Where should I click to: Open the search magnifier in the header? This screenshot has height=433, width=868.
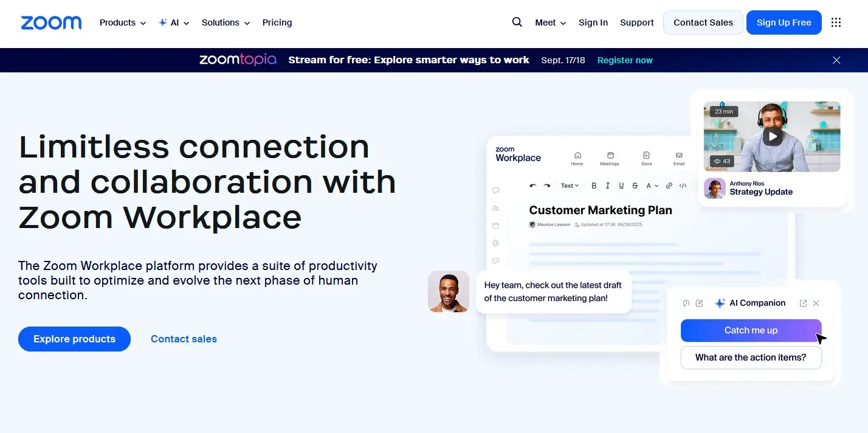point(517,22)
